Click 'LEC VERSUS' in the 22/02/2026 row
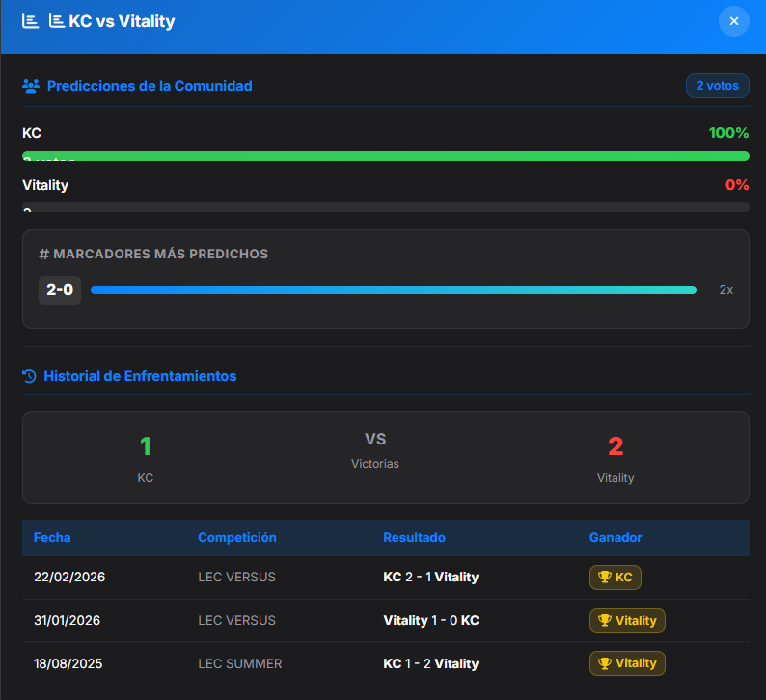This screenshot has height=700, width=766. tap(237, 577)
